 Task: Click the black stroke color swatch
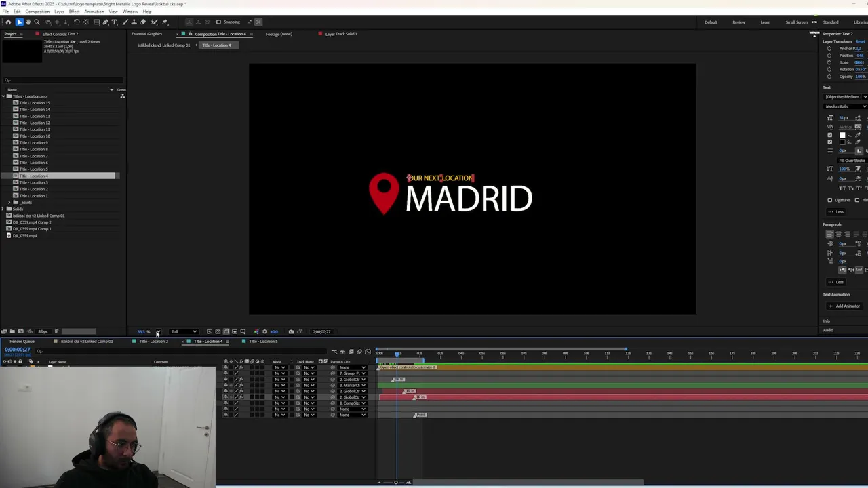point(842,142)
